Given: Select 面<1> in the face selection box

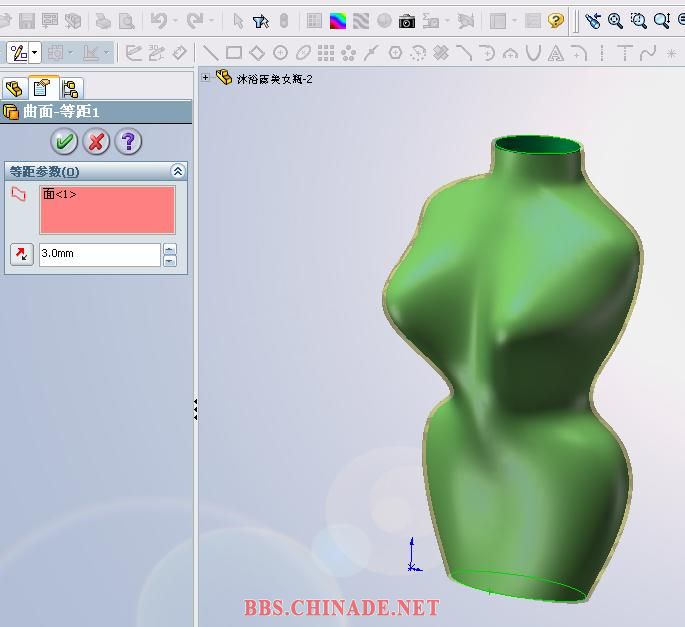Looking at the screenshot, I should [x=59, y=194].
